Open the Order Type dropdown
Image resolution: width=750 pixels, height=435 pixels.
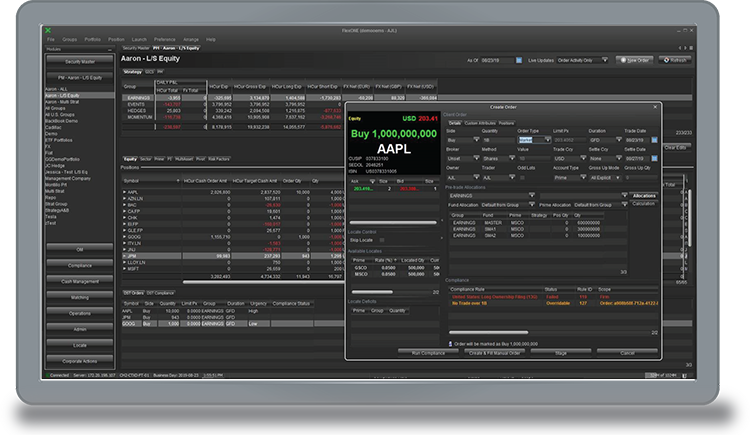(x=547, y=140)
